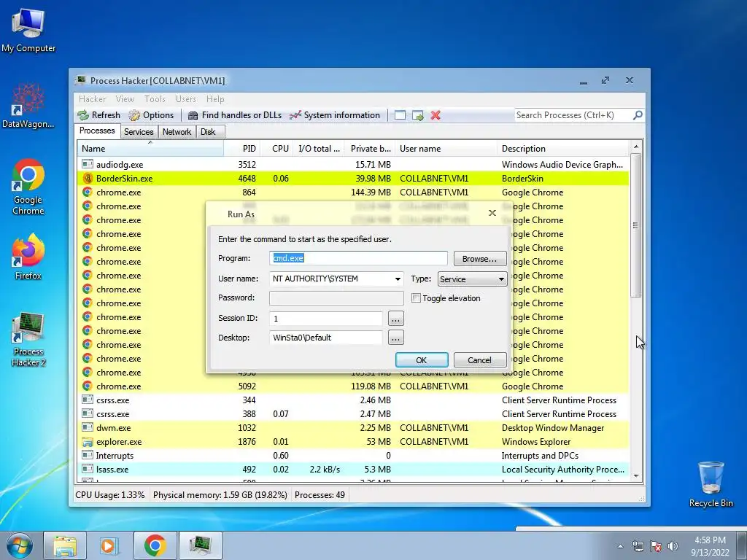Viewport: 747px width, 560px height.
Task: Select the BorderSkin.exe process icon
Action: [88, 179]
